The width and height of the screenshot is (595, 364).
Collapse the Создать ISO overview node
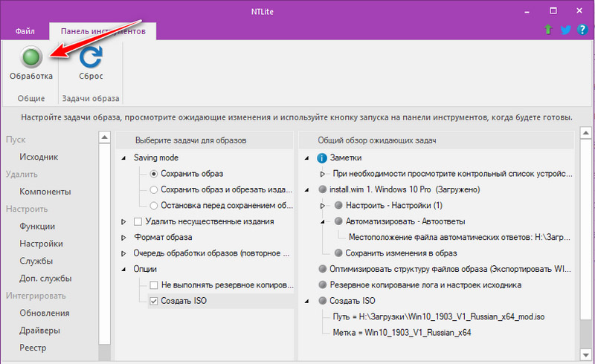[x=307, y=302]
